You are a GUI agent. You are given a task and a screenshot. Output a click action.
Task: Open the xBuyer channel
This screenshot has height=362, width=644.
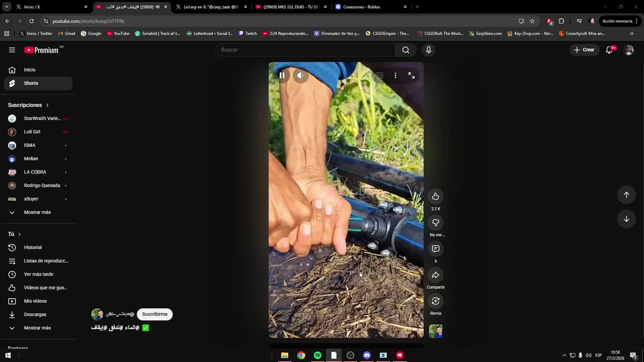click(x=38, y=199)
